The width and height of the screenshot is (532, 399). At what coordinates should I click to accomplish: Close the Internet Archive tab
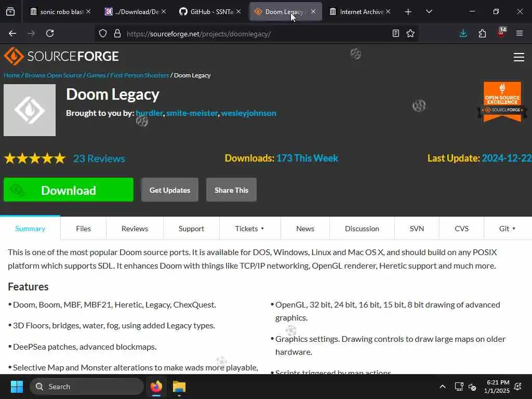388,11
